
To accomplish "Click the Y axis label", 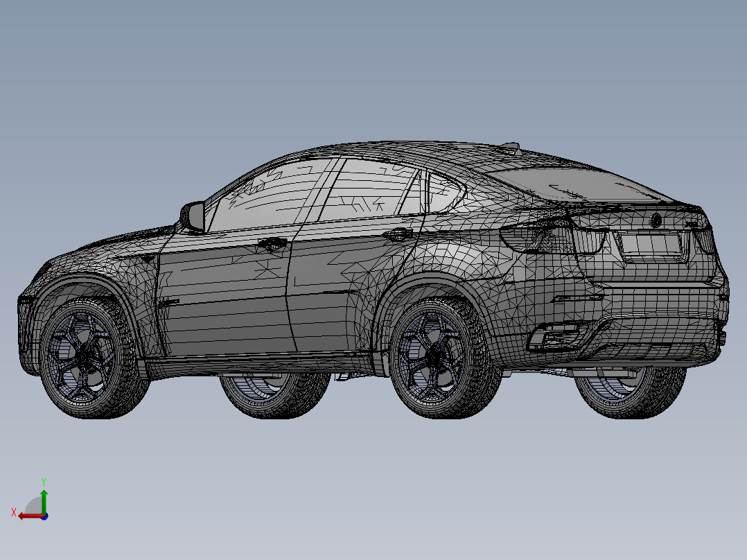I will pyautogui.click(x=44, y=481).
